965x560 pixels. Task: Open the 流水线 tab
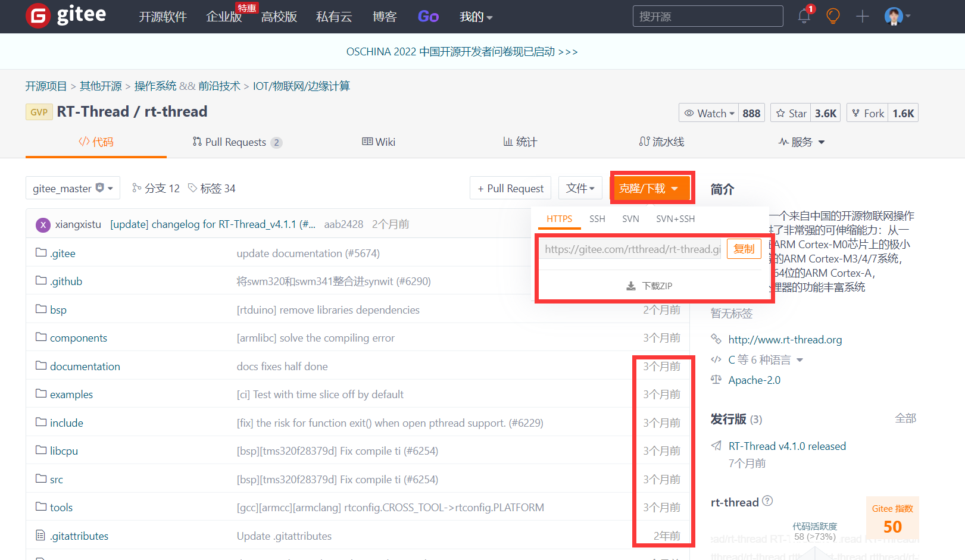tap(661, 142)
